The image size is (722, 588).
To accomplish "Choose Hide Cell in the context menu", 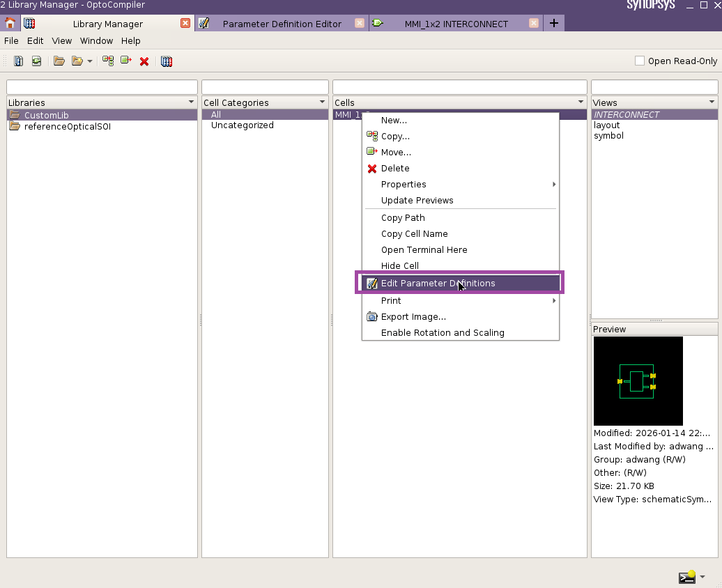I will (x=461, y=265).
